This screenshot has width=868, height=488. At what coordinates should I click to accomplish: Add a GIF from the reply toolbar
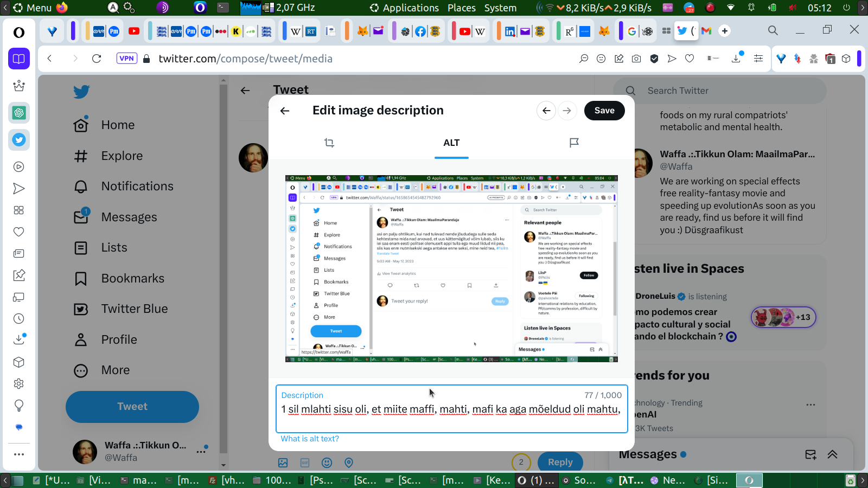point(305,463)
